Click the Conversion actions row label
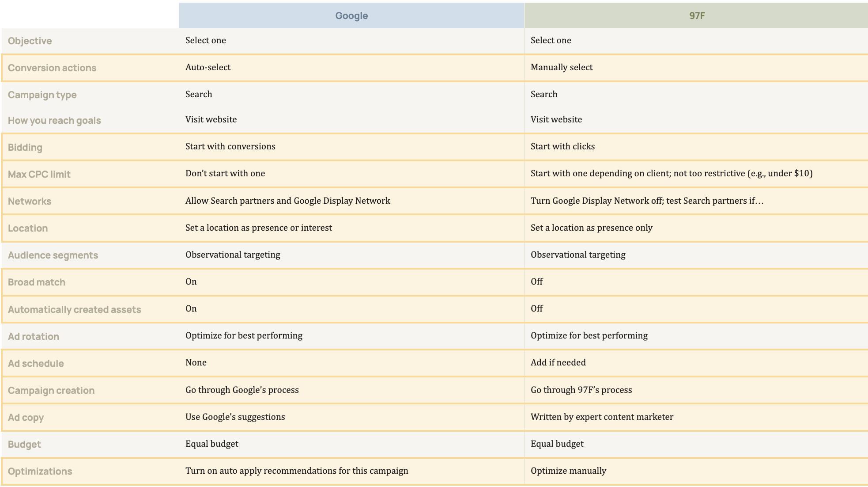 click(52, 68)
